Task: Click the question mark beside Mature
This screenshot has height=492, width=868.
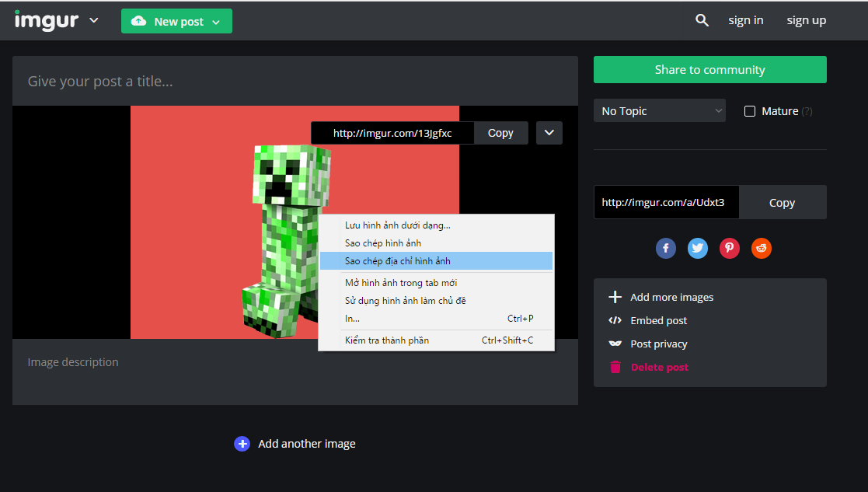Action: tap(807, 111)
